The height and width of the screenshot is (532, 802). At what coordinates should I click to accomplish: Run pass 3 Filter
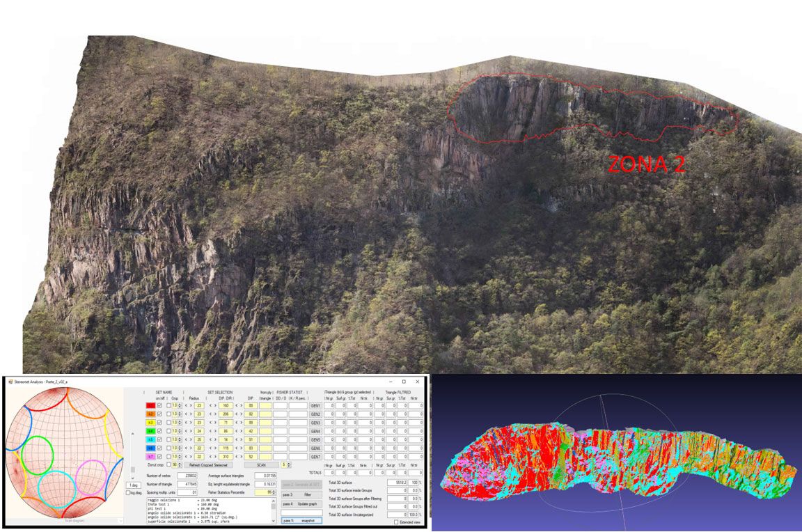click(301, 494)
